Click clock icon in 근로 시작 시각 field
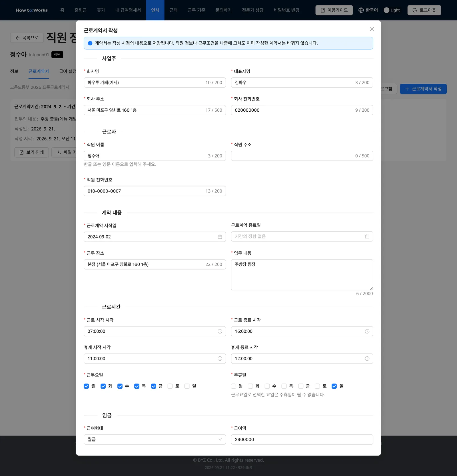Screen dimensions: 457x476 220,331
